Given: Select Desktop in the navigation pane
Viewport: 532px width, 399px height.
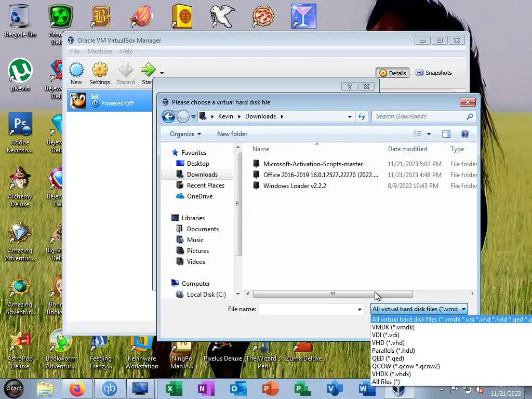Looking at the screenshot, I should point(198,164).
